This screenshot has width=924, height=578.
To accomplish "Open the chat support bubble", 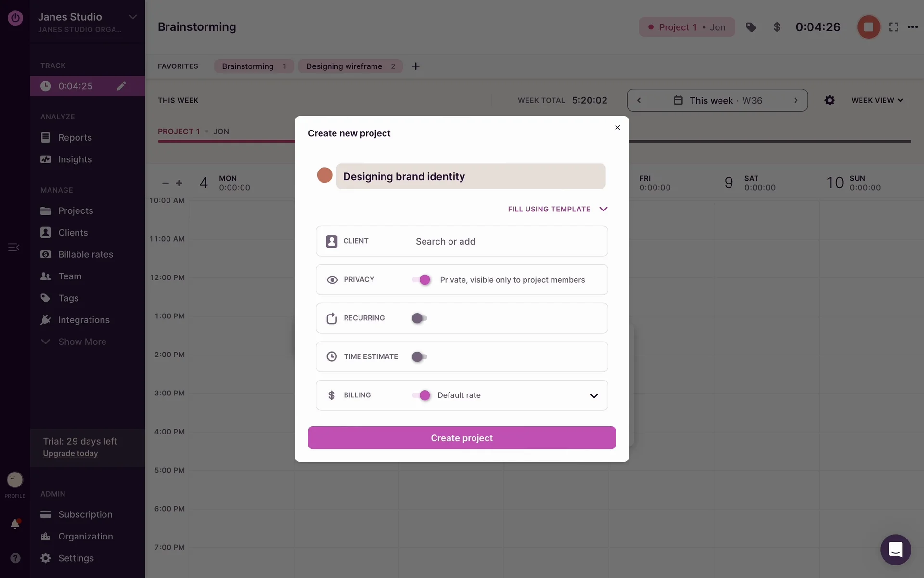I will coord(895,550).
